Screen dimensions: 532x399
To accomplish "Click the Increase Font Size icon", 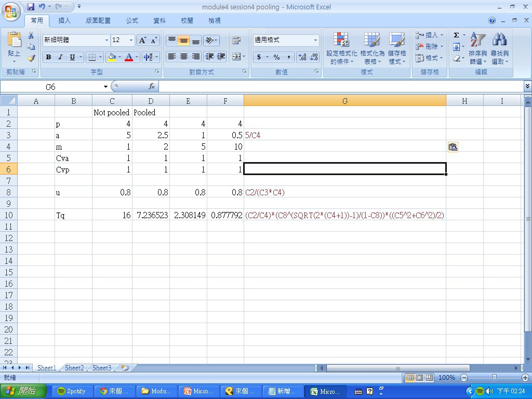I will coord(142,40).
